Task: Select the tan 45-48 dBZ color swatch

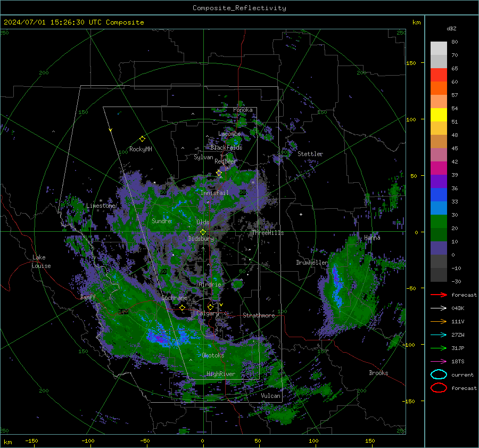Action: click(x=439, y=142)
